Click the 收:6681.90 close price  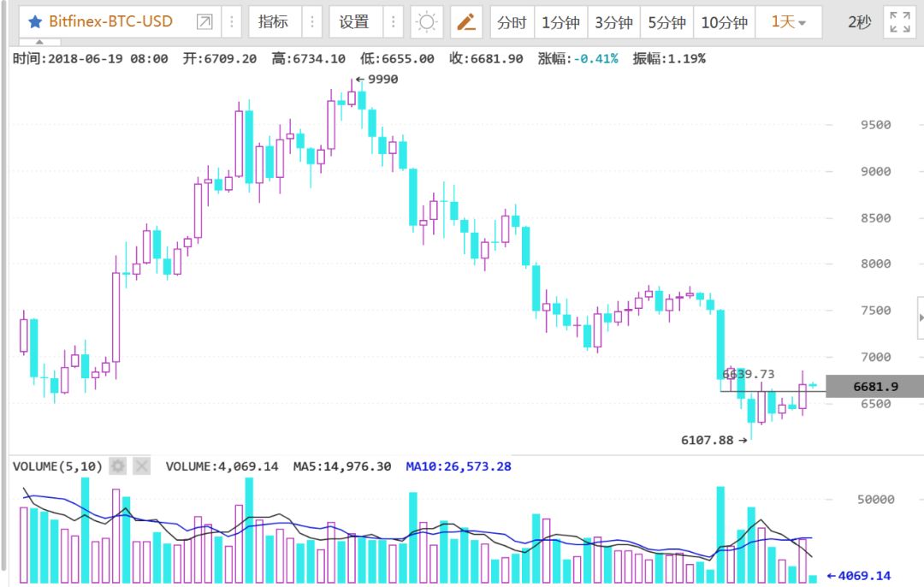pos(486,58)
